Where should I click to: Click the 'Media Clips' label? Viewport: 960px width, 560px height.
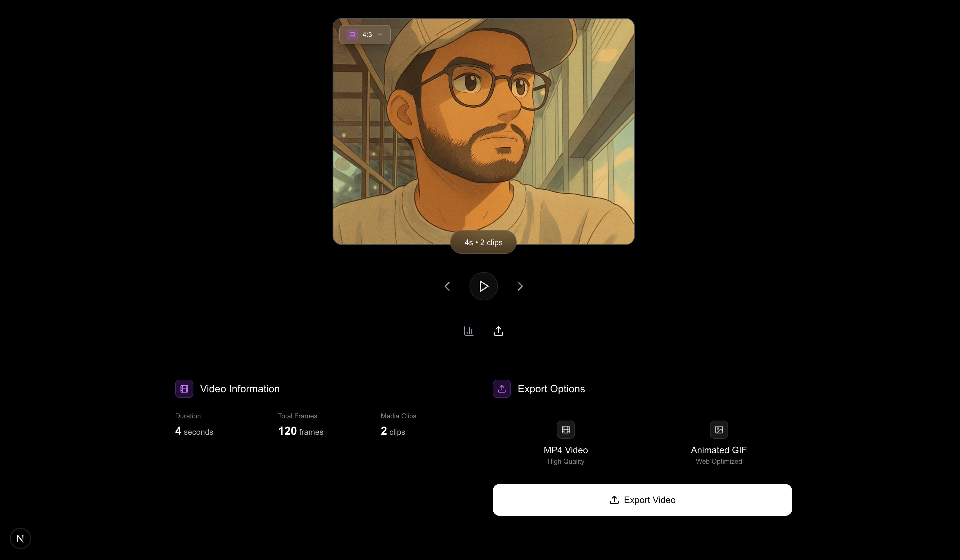click(x=398, y=416)
